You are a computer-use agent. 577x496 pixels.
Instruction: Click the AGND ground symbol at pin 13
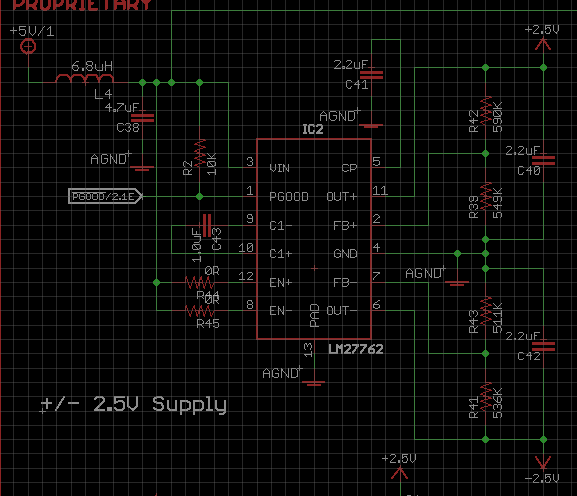[314, 383]
